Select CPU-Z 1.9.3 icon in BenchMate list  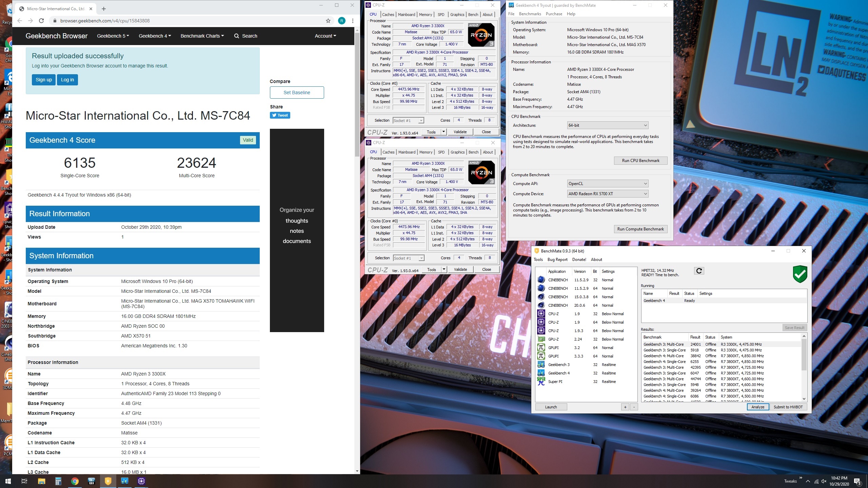tap(541, 331)
